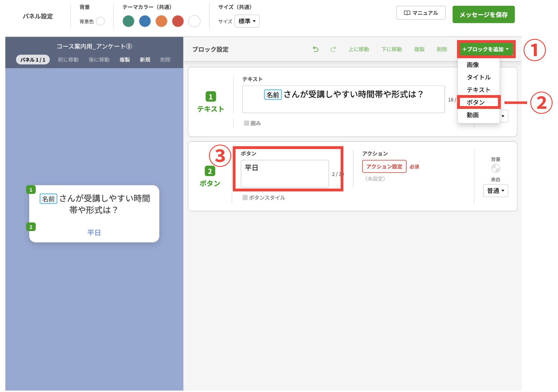Enable the 囲み checkbox

pyautogui.click(x=246, y=123)
